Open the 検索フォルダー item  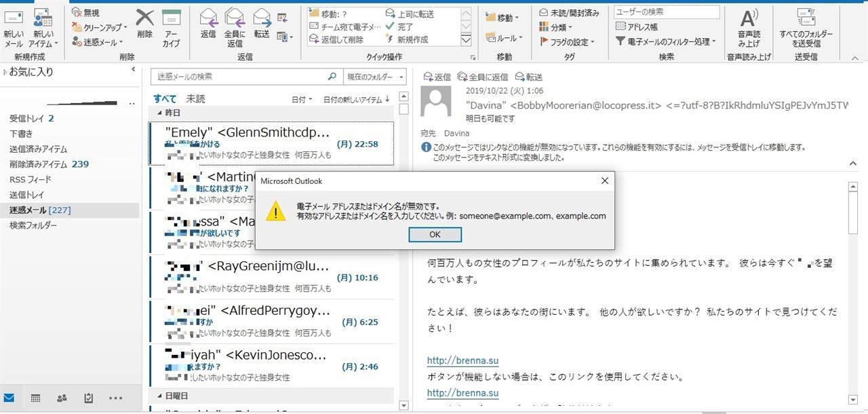33,225
